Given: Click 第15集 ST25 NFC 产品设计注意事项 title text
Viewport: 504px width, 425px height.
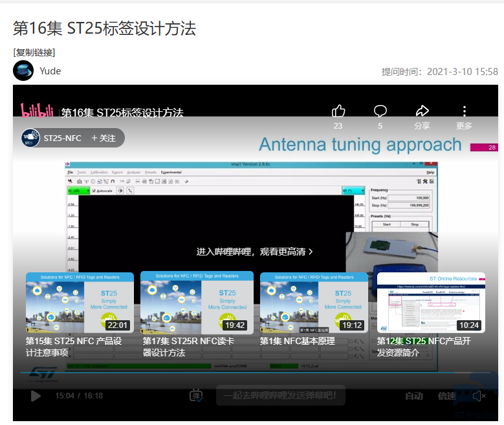Looking at the screenshot, I should point(74,347).
